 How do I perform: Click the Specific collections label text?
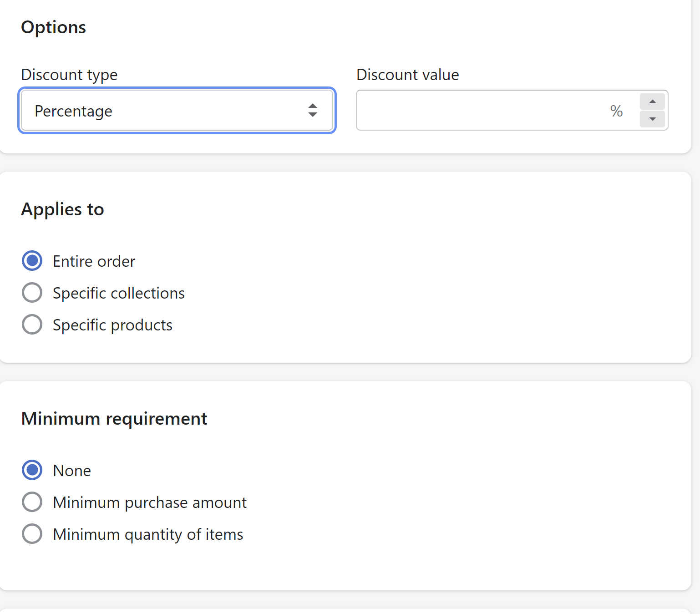pyautogui.click(x=119, y=293)
